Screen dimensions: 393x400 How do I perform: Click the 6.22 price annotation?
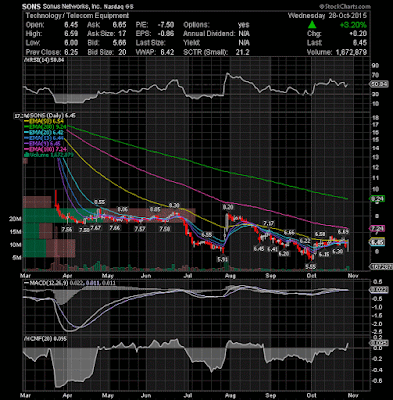(305, 241)
